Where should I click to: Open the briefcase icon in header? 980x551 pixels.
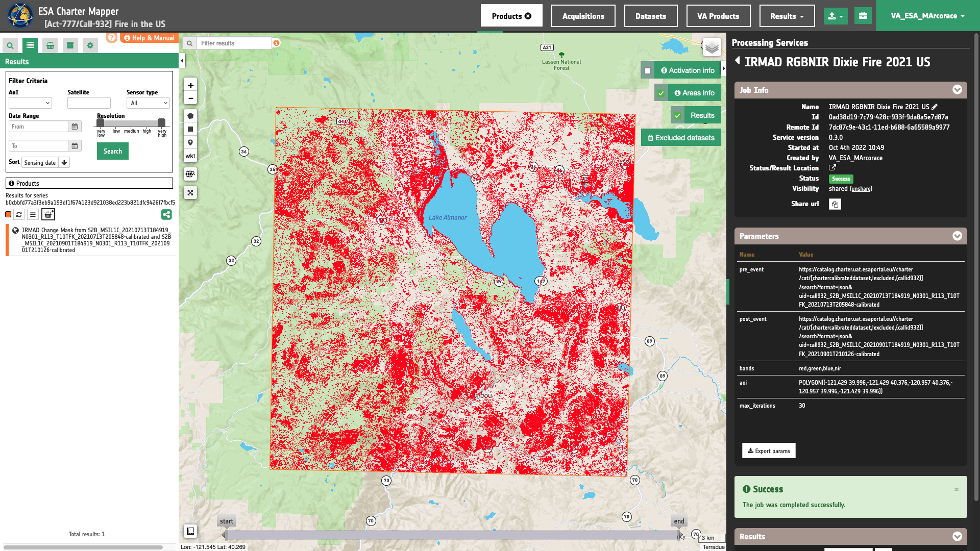pos(863,16)
